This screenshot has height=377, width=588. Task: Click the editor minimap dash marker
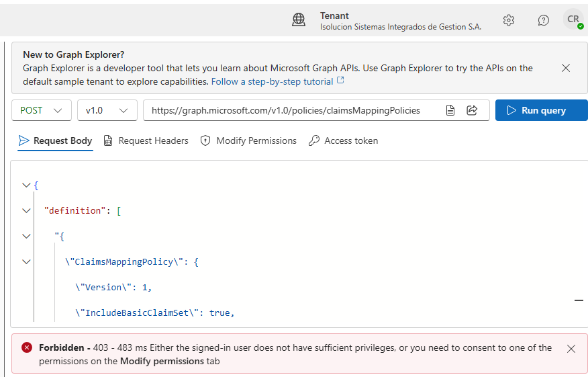[x=579, y=300]
